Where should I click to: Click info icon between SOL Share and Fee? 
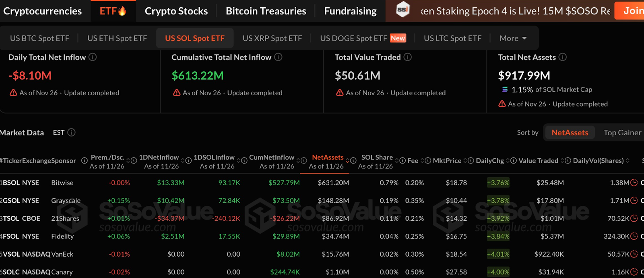pyautogui.click(x=402, y=161)
